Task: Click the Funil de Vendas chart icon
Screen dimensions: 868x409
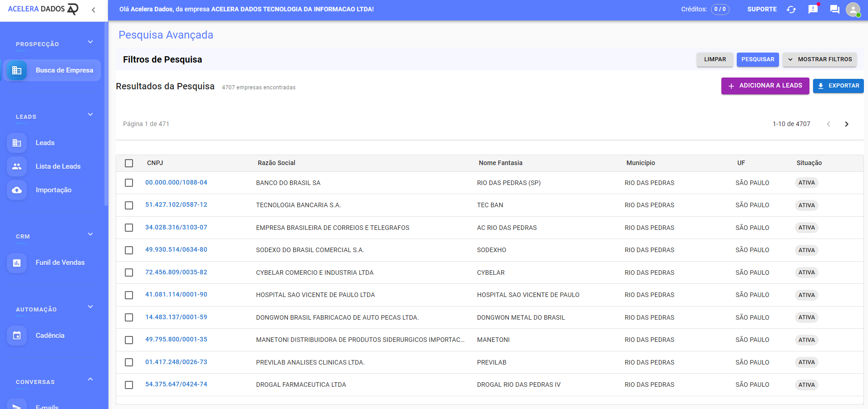Action: click(x=17, y=263)
